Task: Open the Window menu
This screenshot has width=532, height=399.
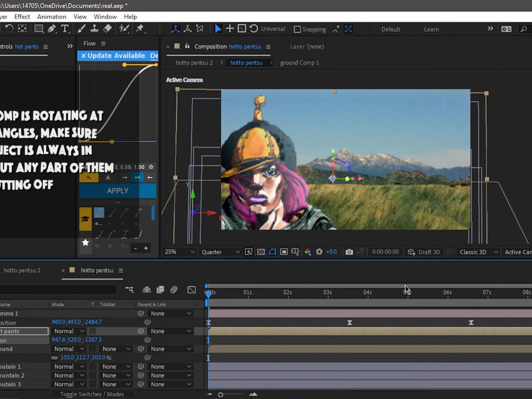Action: [105, 17]
